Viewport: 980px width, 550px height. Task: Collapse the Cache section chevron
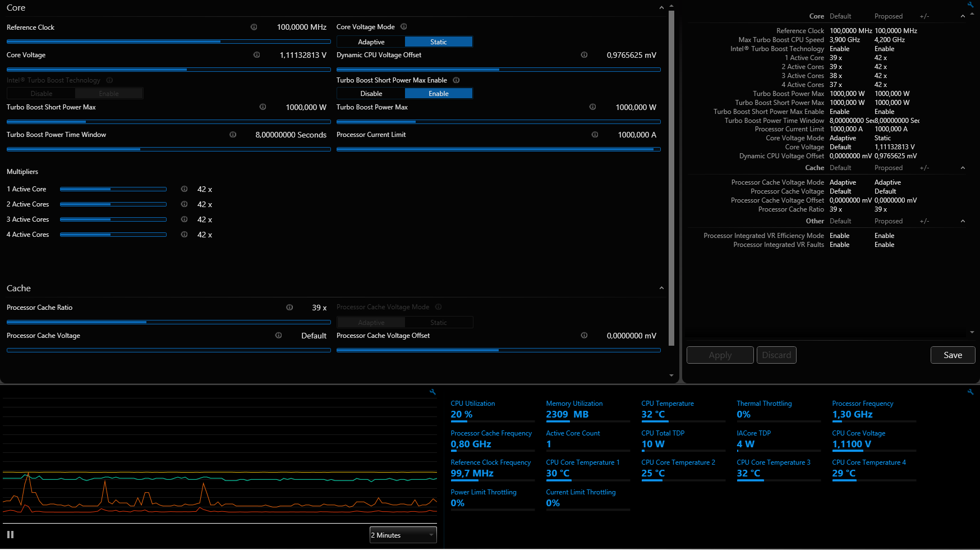click(x=661, y=288)
